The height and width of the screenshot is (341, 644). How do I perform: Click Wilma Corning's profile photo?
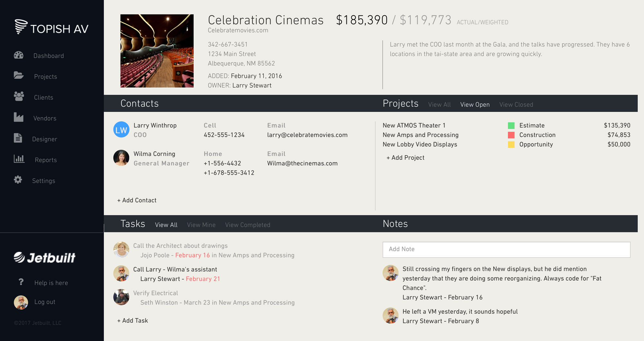click(x=121, y=158)
